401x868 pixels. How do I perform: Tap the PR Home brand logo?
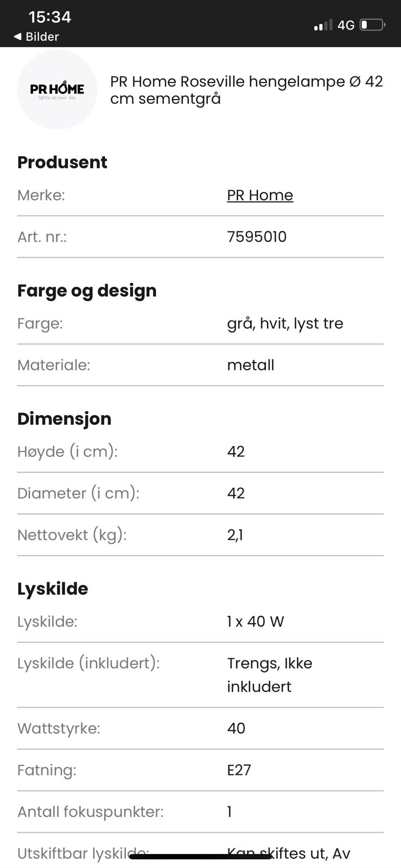[x=57, y=90]
